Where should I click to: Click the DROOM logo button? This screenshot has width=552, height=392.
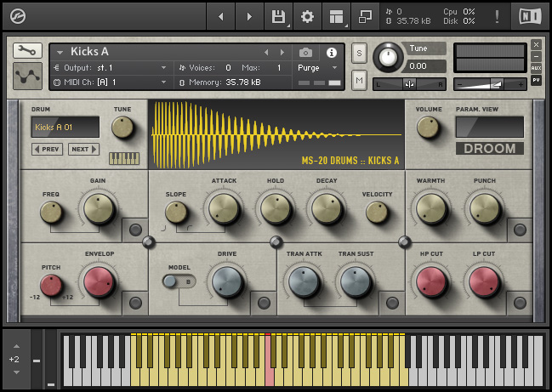click(x=490, y=149)
